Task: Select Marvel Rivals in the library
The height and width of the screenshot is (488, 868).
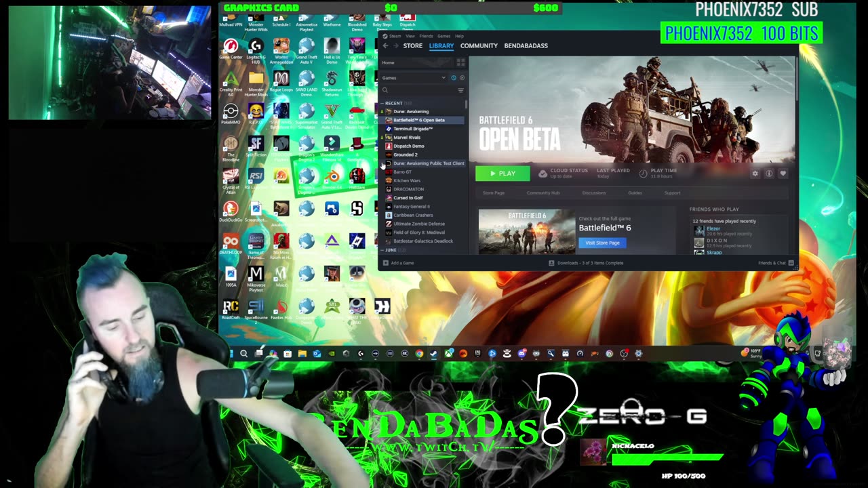Action: (x=407, y=138)
